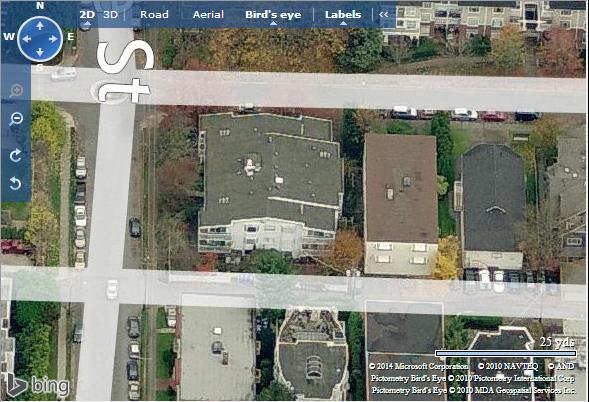Viewport: 589px width, 402px height.
Task: Rotate view clockwise
Action: tap(15, 156)
